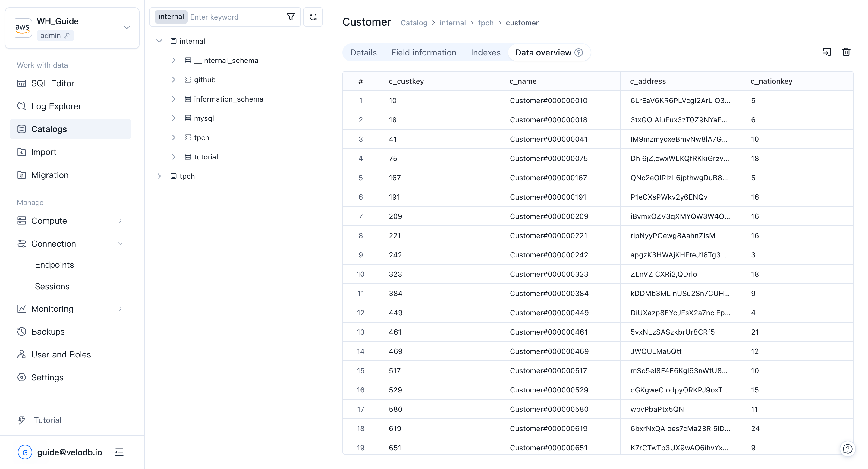The height and width of the screenshot is (469, 868).
Task: Switch to the Field information tab
Action: tap(424, 52)
